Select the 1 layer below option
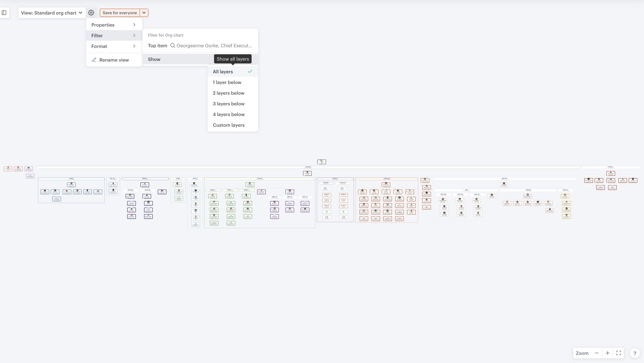This screenshot has height=363, width=644. (227, 82)
